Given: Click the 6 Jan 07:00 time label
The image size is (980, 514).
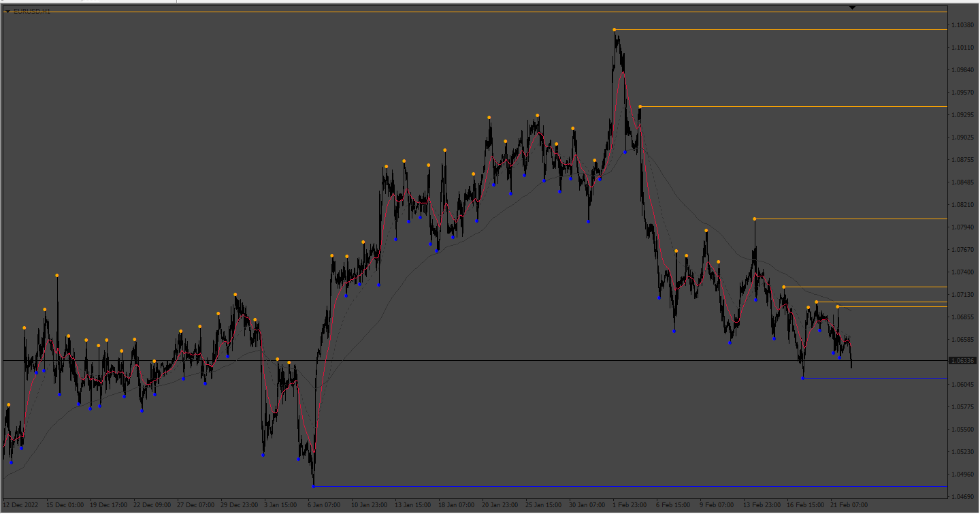Looking at the screenshot, I should 325,506.
